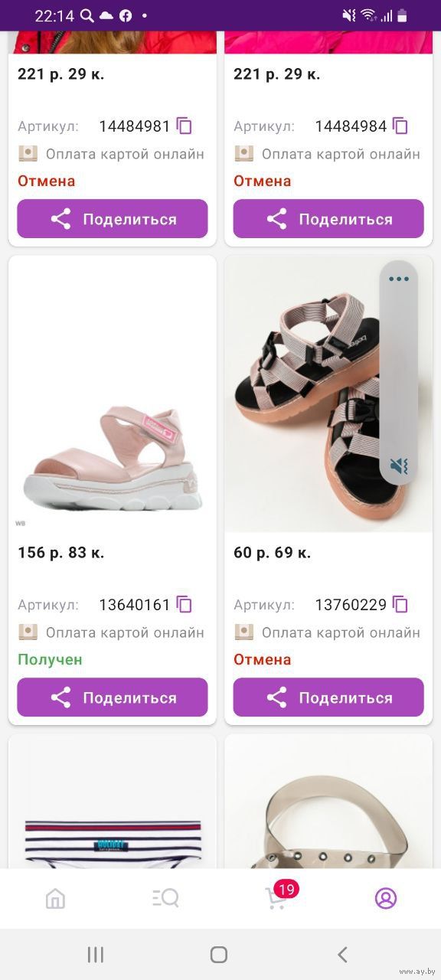This screenshot has width=441, height=980.
Task: Open the transparent belt bag image
Action: (x=328, y=802)
